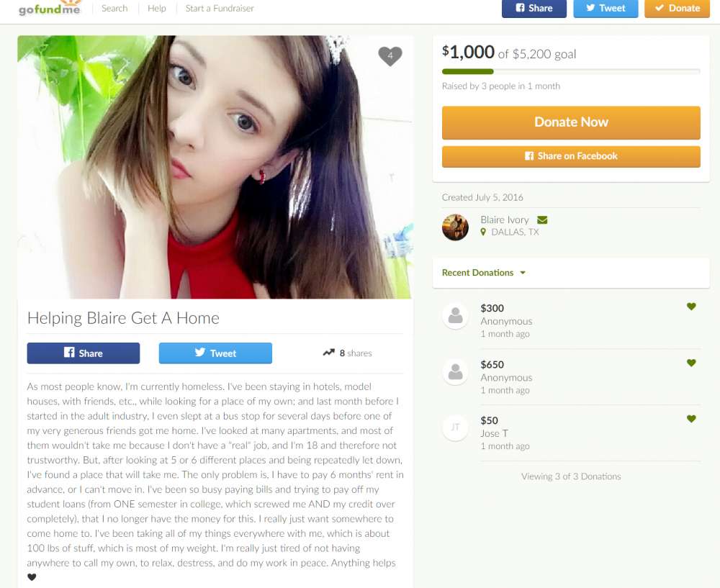Click the fundraising progress bar
The image size is (720, 588).
pos(571,71)
